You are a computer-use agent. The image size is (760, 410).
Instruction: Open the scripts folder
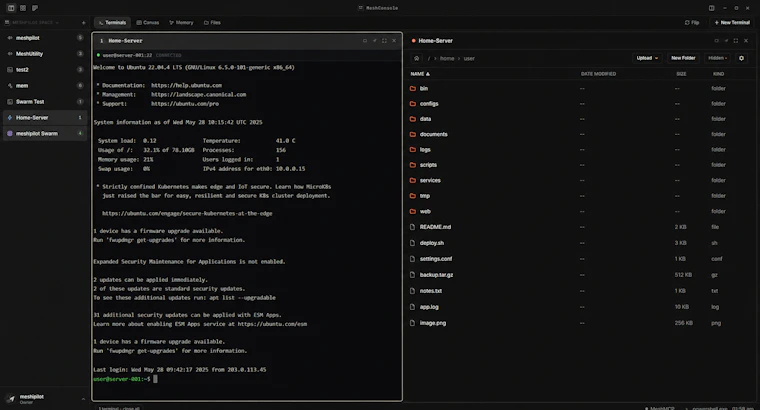[581, 165]
